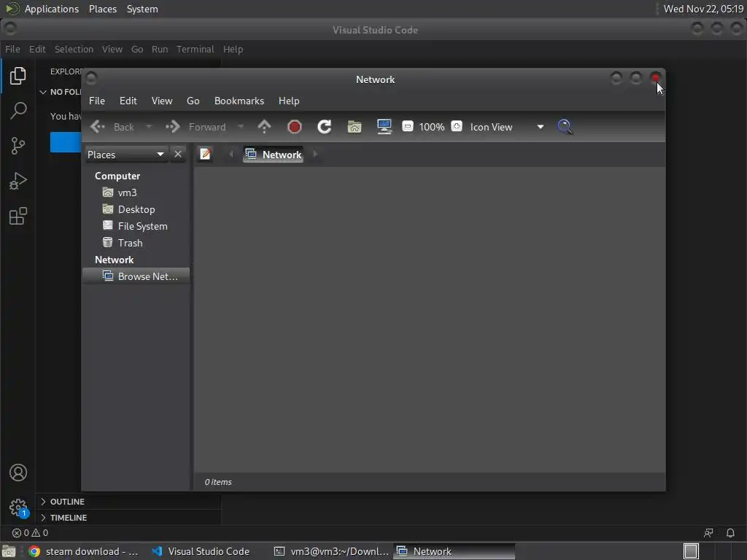Open Run menu in VS Code
The height and width of the screenshot is (560, 747).
pos(160,49)
